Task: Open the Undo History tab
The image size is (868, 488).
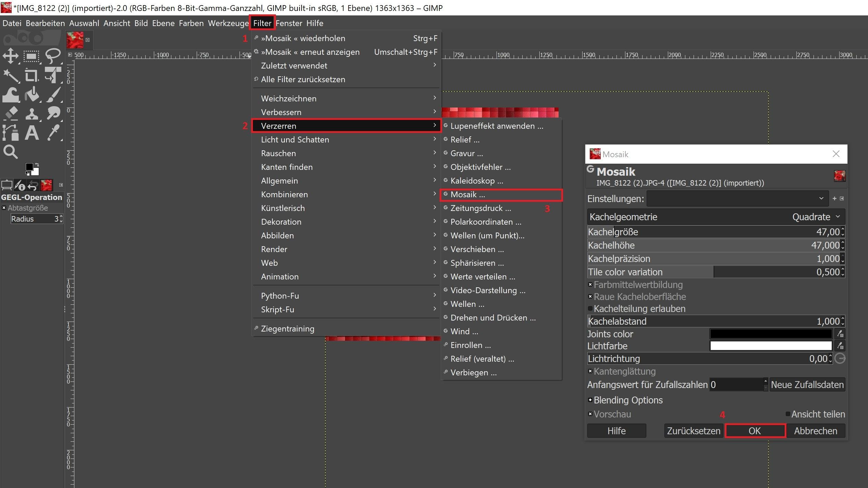Action: pyautogui.click(x=33, y=185)
